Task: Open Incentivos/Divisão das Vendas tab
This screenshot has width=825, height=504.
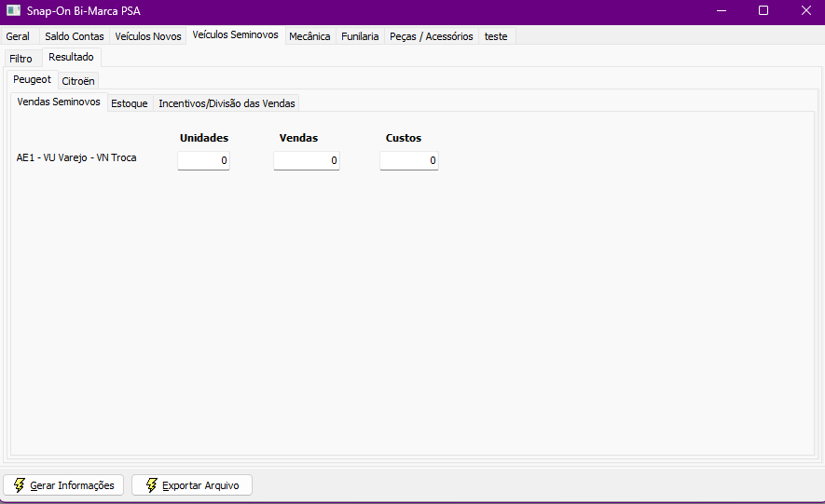Action: pyautogui.click(x=227, y=103)
